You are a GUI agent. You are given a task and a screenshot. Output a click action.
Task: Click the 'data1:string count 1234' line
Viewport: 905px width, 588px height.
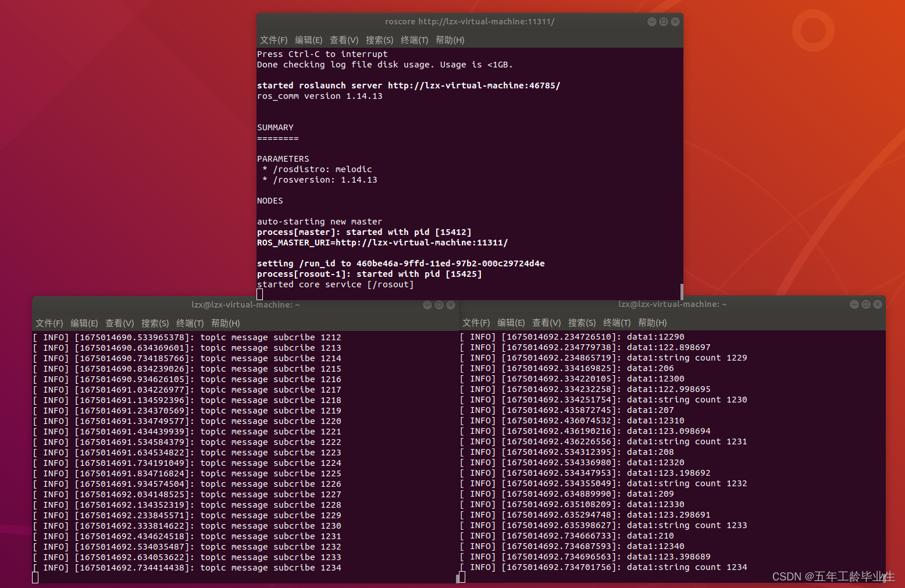(x=603, y=567)
